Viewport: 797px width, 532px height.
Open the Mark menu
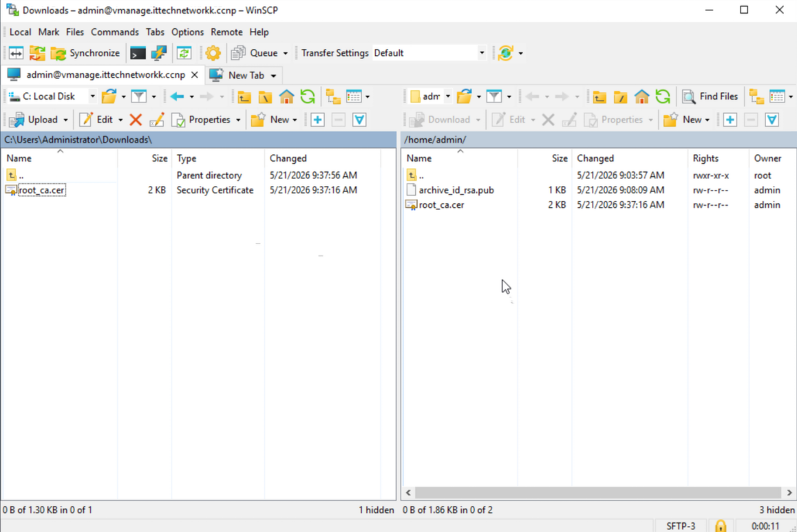tap(48, 32)
